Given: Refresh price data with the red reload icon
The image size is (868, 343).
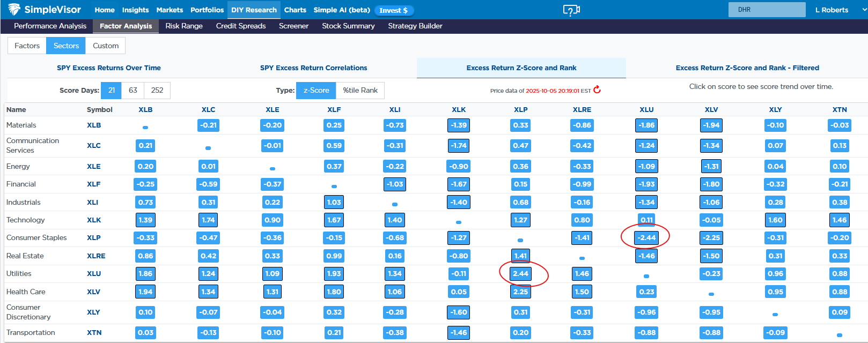Looking at the screenshot, I should [x=597, y=90].
